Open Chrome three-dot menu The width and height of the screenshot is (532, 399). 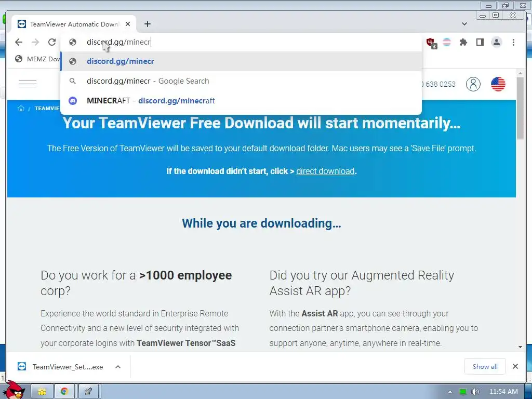(x=513, y=42)
